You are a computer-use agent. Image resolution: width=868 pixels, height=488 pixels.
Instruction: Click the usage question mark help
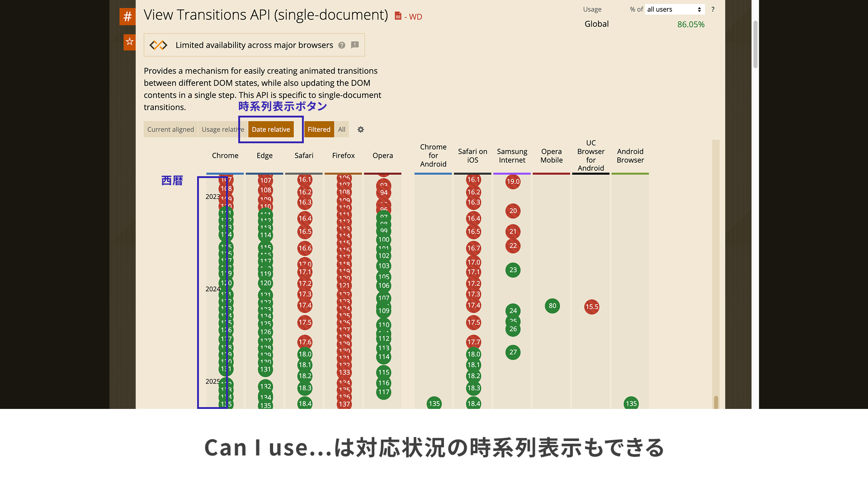tap(713, 9)
